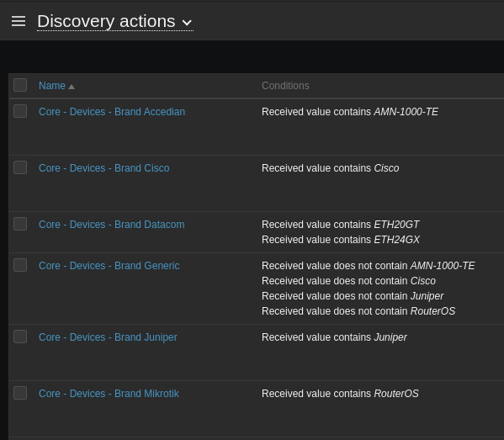This screenshot has width=504, height=440.
Task: Open Core - Devices - Brand Datacom action
Action: point(112,225)
